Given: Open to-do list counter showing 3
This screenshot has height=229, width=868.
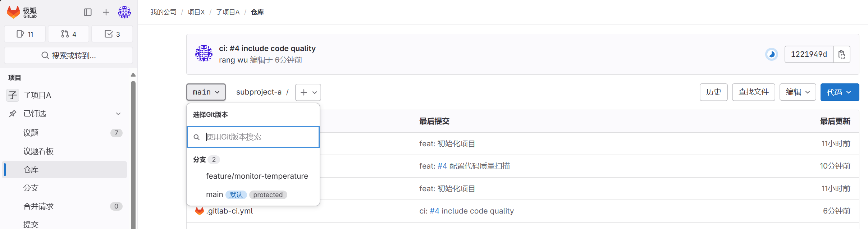Looking at the screenshot, I should 112,34.
